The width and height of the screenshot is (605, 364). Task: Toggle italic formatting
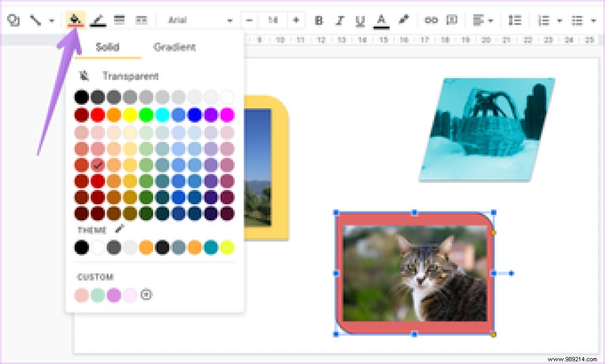339,20
